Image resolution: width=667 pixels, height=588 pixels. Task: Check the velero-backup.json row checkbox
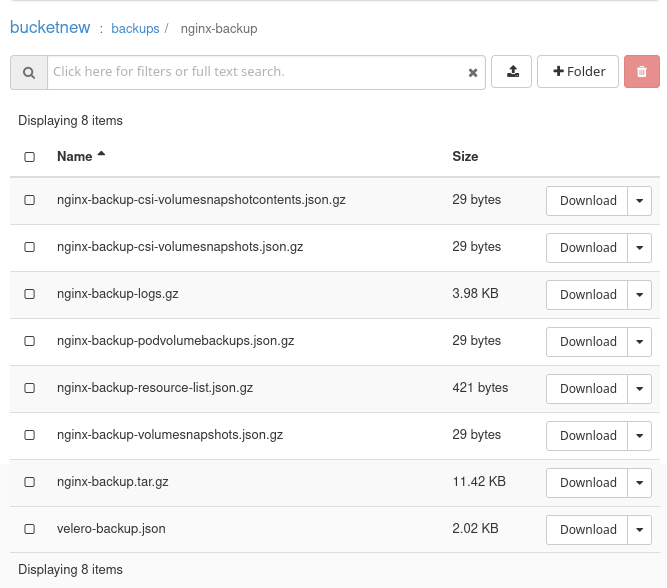(30, 529)
